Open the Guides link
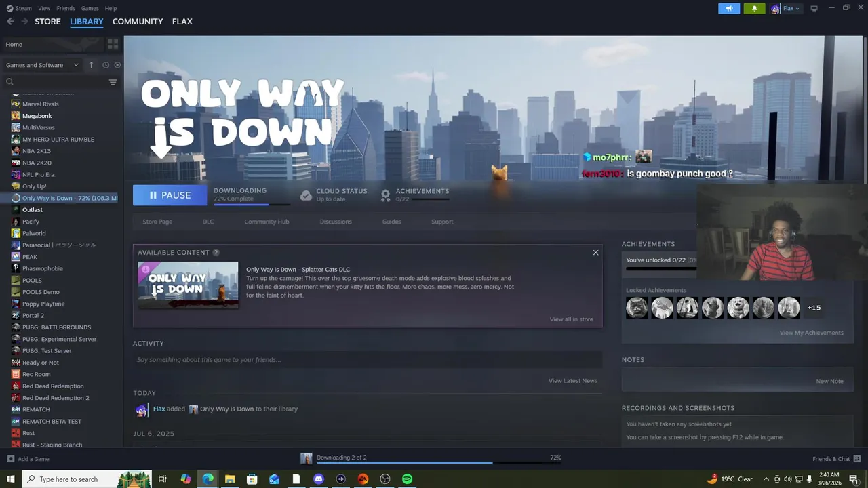The height and width of the screenshot is (488, 868). [x=391, y=222]
